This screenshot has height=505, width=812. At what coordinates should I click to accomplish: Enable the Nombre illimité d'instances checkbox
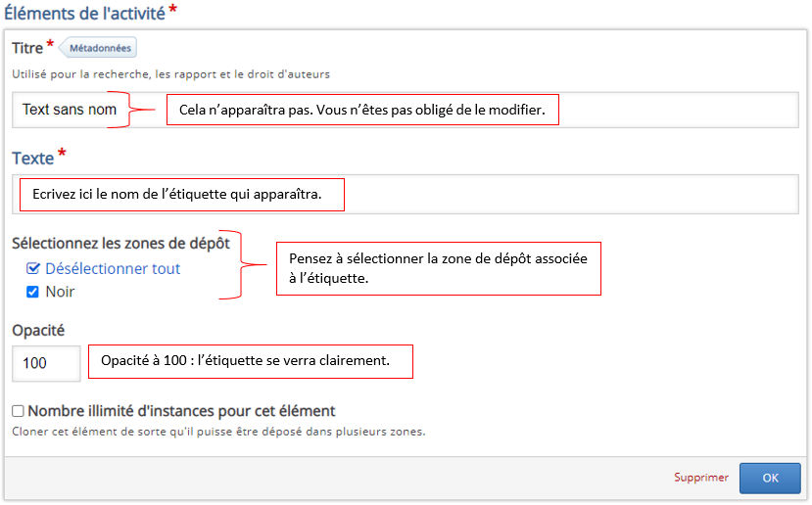pos(18,411)
